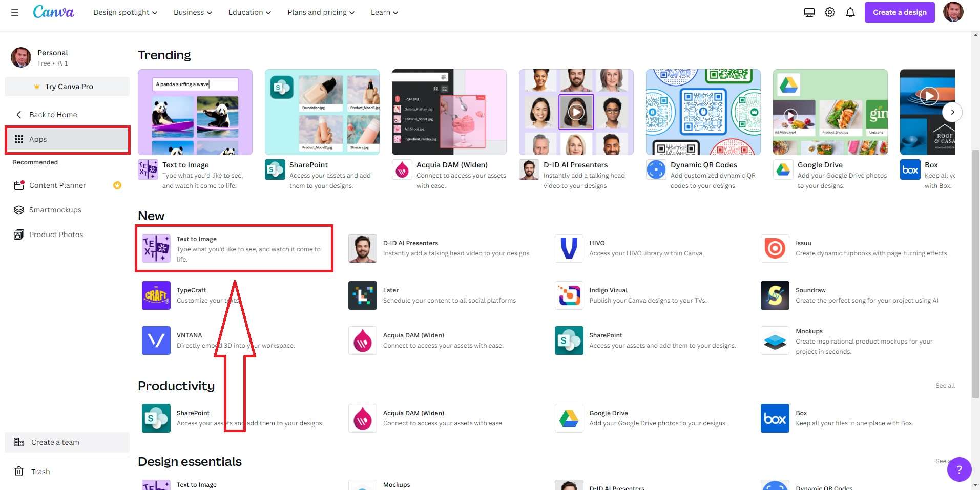Click Create a team button
The image size is (980, 490).
click(67, 442)
